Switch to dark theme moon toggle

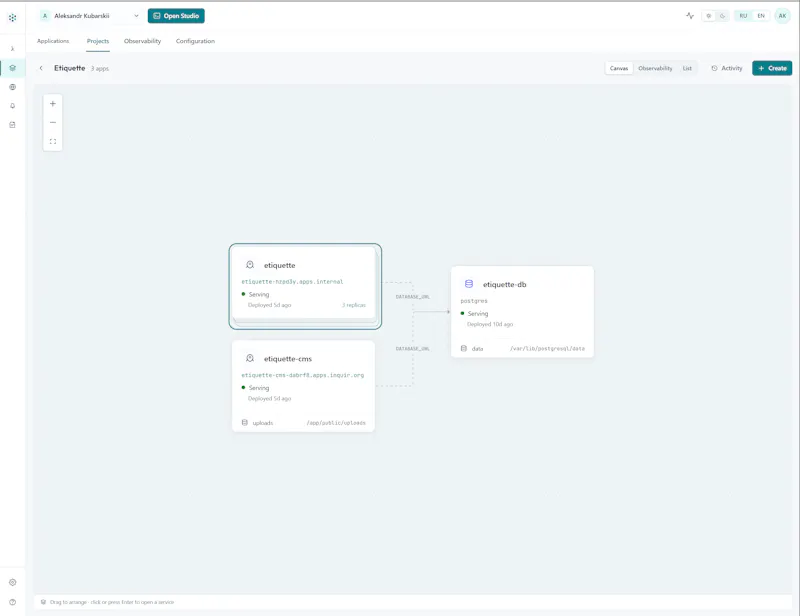[722, 16]
